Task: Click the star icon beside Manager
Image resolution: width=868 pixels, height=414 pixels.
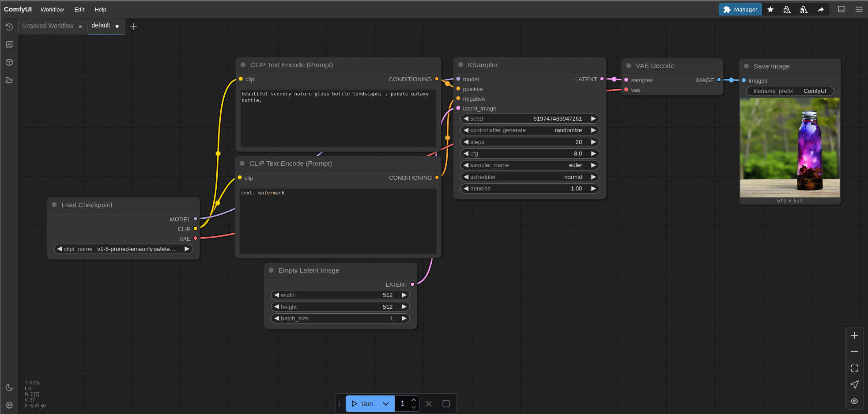Action: point(770,9)
